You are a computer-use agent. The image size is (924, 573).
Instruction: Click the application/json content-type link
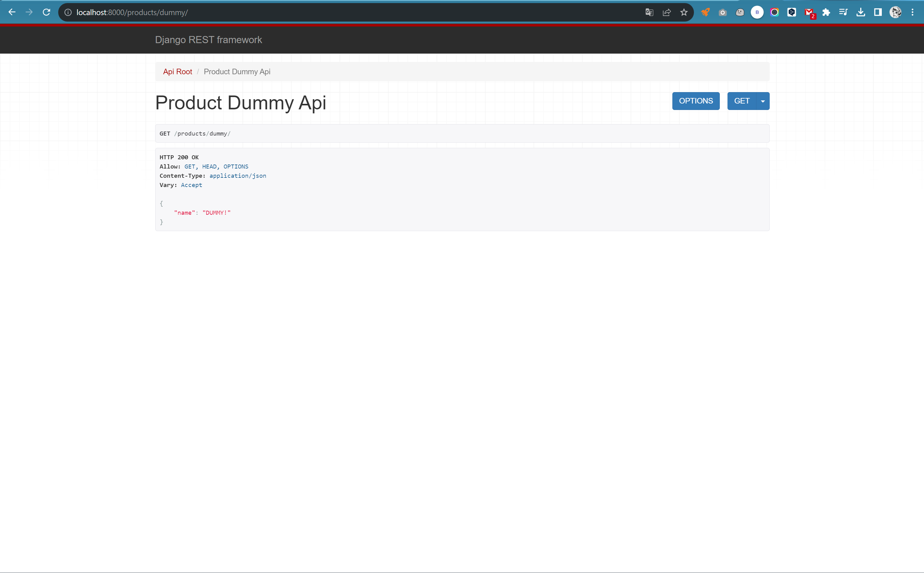[237, 176]
